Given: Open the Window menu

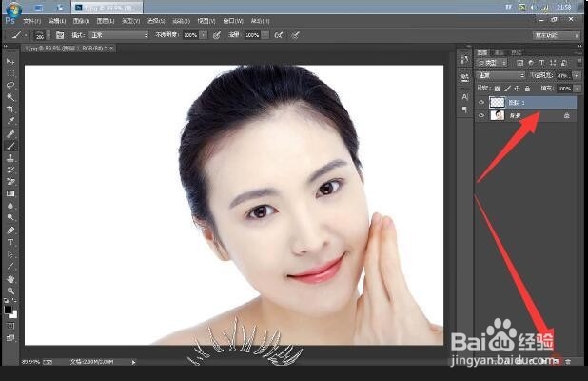Looking at the screenshot, I should [x=233, y=21].
